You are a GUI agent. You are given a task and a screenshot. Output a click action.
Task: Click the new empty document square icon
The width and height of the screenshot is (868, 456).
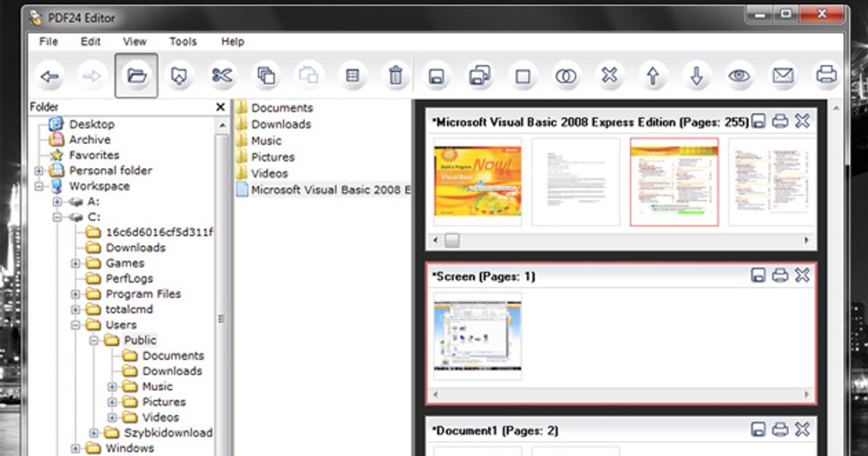pyautogui.click(x=523, y=75)
